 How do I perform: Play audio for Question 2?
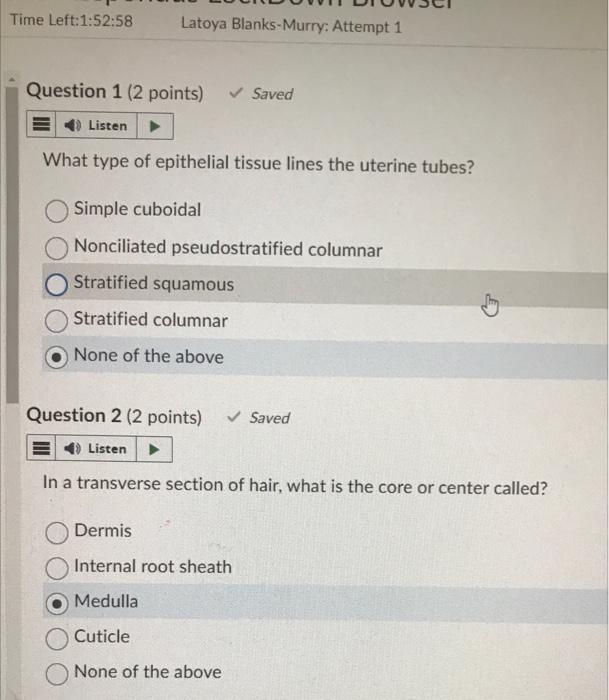click(x=154, y=449)
